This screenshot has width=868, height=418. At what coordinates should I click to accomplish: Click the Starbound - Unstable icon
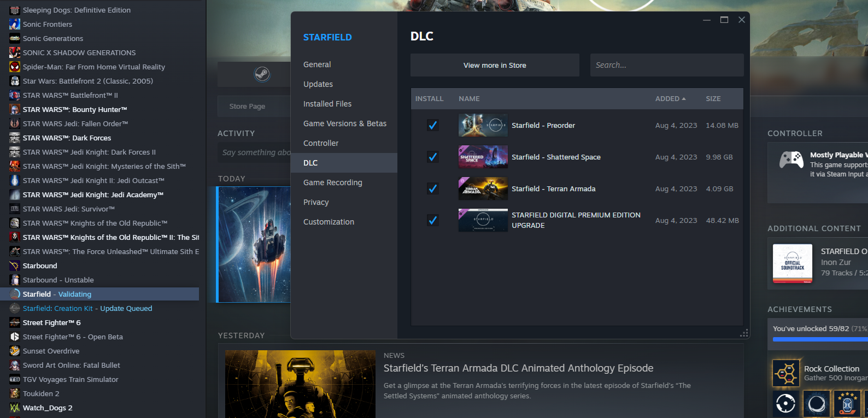pos(15,280)
